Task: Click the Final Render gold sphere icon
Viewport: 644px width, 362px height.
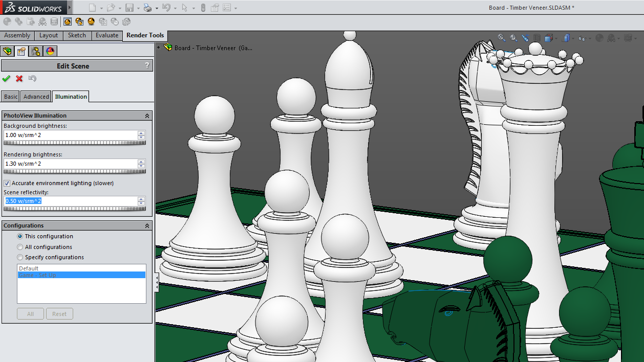Action: click(91, 21)
